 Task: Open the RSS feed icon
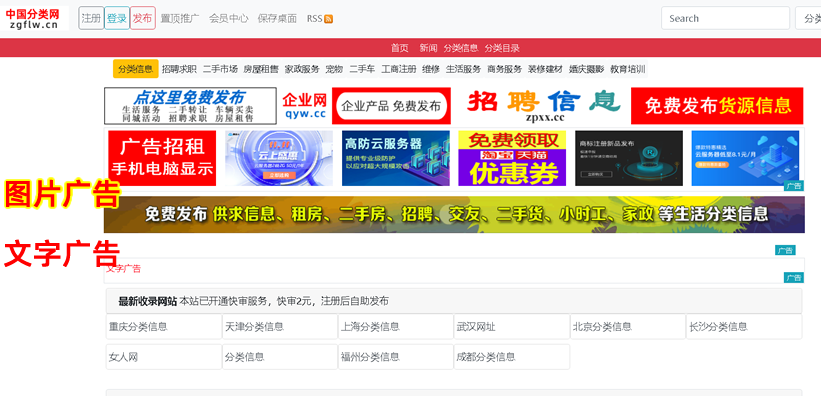pyautogui.click(x=328, y=19)
